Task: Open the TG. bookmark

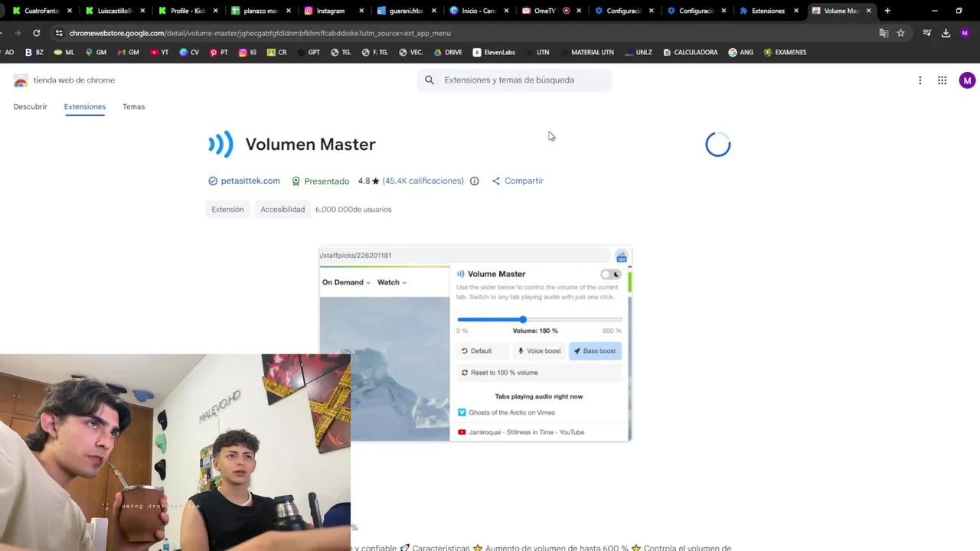Action: point(341,52)
